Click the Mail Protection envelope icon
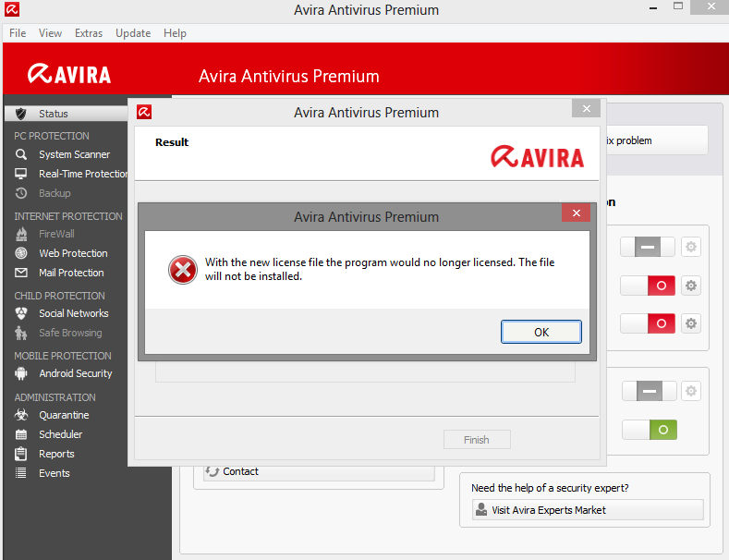The height and width of the screenshot is (560, 729). (x=21, y=273)
